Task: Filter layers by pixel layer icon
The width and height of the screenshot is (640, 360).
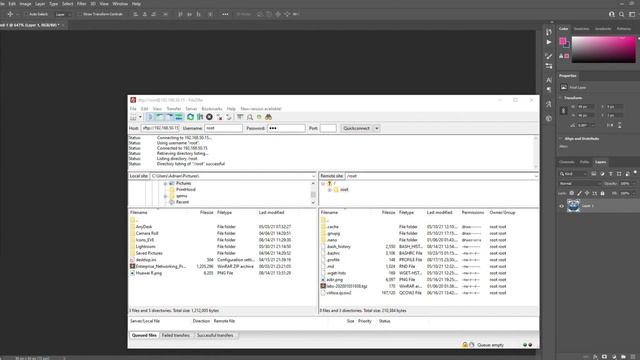Action: tap(593, 174)
